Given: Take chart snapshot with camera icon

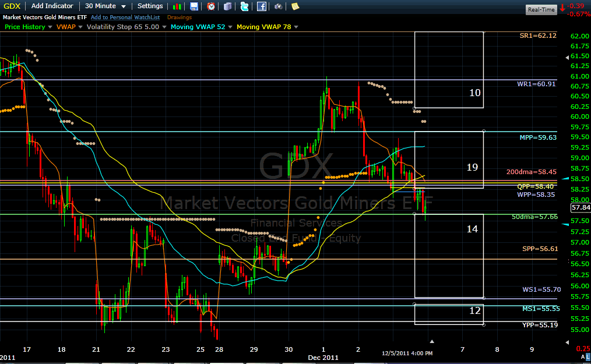Looking at the screenshot, I should click(278, 6).
